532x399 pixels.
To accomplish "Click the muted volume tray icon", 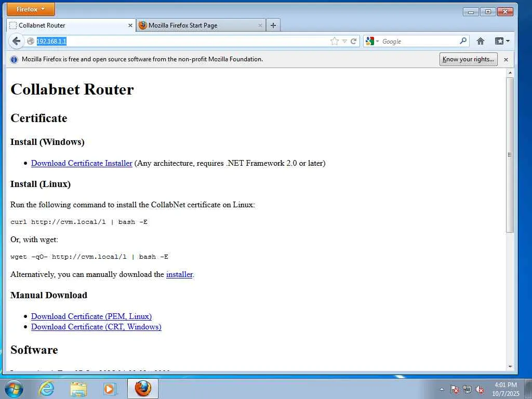I will pyautogui.click(x=480, y=390).
